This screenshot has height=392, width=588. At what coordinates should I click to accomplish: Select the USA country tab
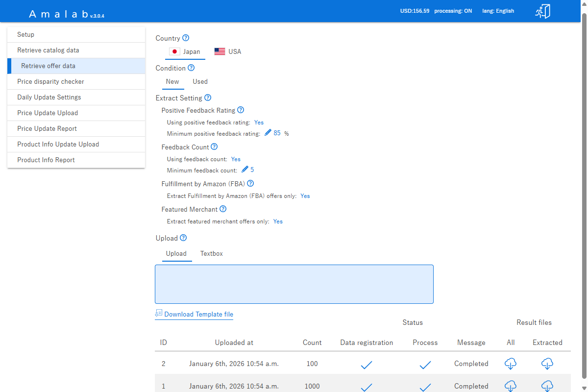pos(228,51)
